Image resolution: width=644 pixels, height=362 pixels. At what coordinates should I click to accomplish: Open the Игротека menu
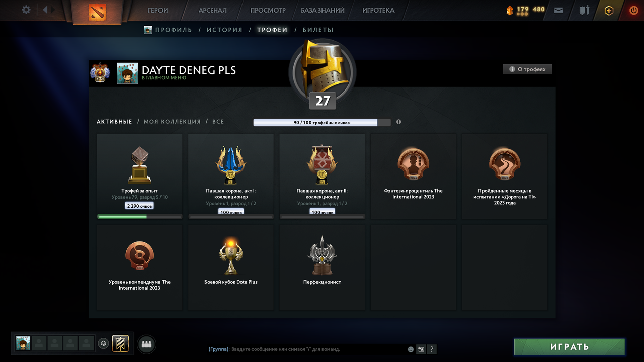[378, 10]
